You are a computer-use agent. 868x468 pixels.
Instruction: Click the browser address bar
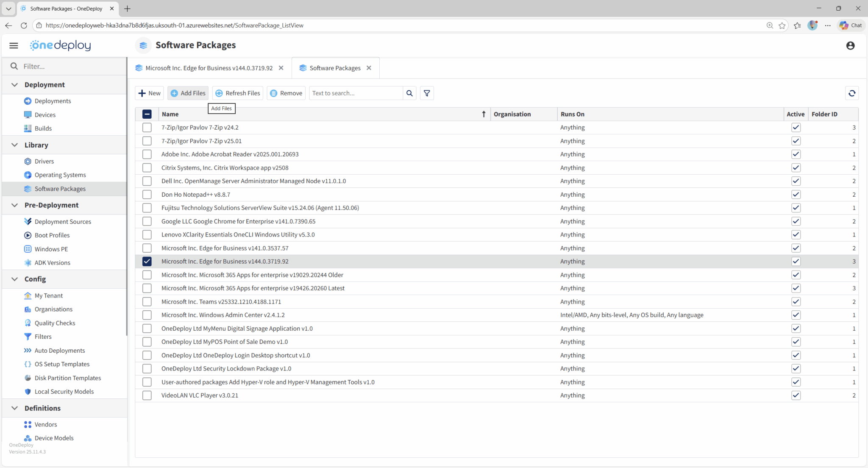click(398, 25)
